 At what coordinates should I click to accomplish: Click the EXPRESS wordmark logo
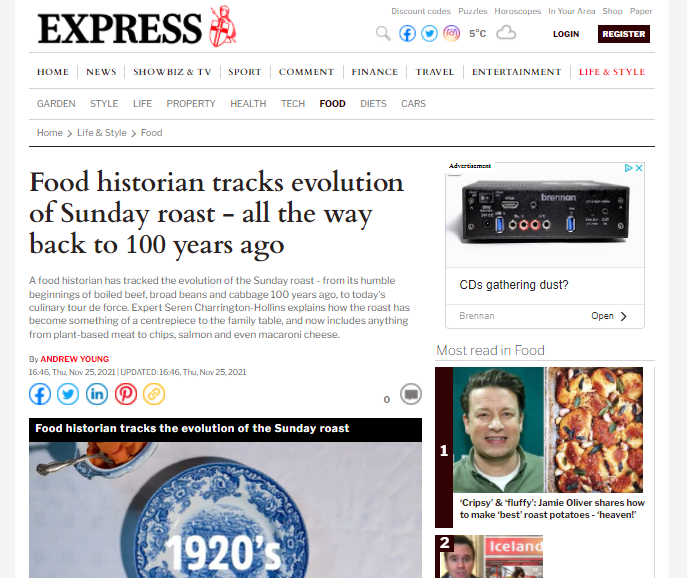tap(120, 29)
